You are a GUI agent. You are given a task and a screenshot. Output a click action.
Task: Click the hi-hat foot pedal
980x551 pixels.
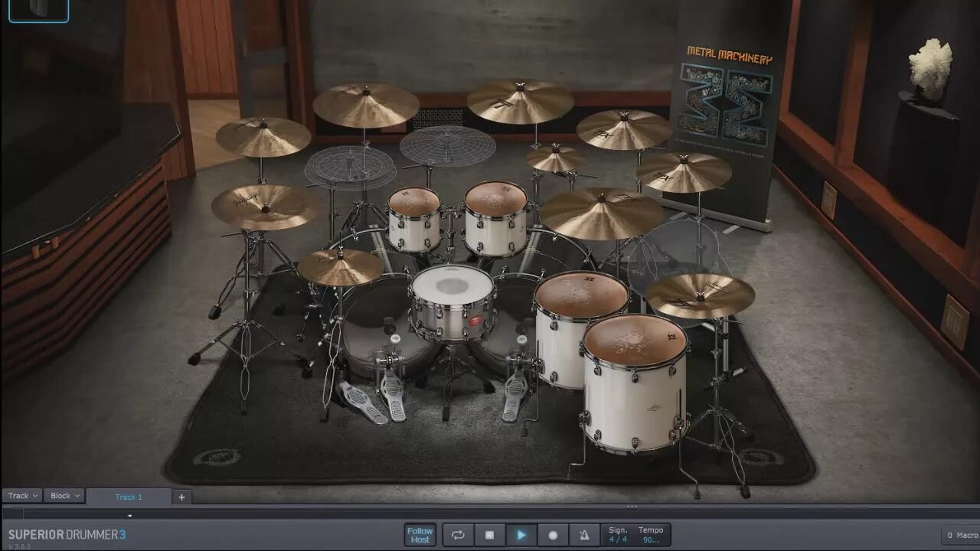click(x=363, y=403)
